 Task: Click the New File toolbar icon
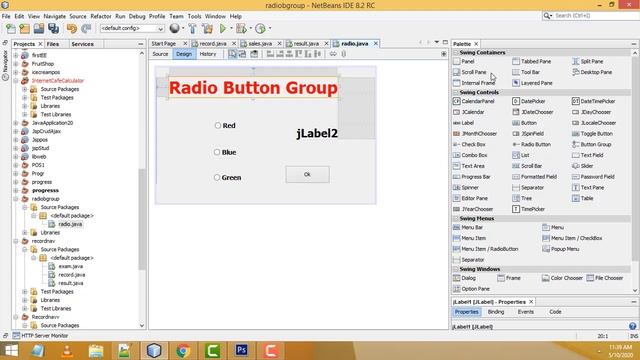[11, 28]
